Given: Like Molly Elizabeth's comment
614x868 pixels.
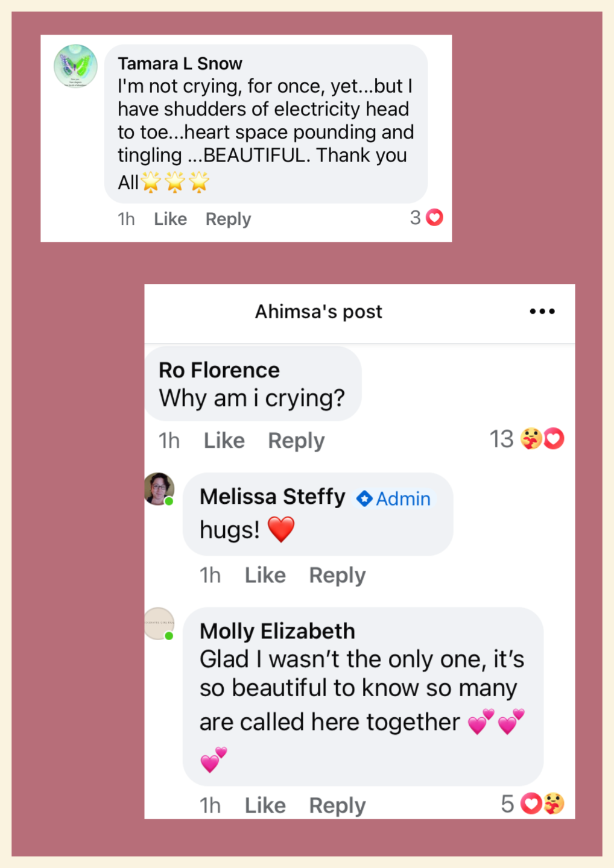Looking at the screenshot, I should 265,806.
